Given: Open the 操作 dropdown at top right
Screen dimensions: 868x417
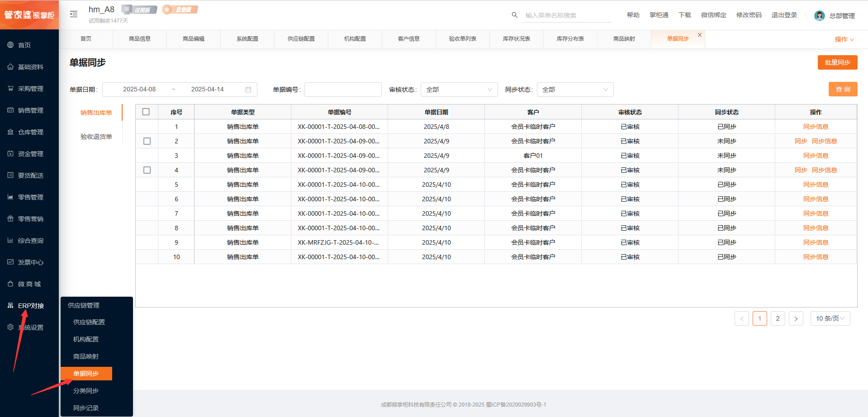Looking at the screenshot, I should [x=844, y=39].
